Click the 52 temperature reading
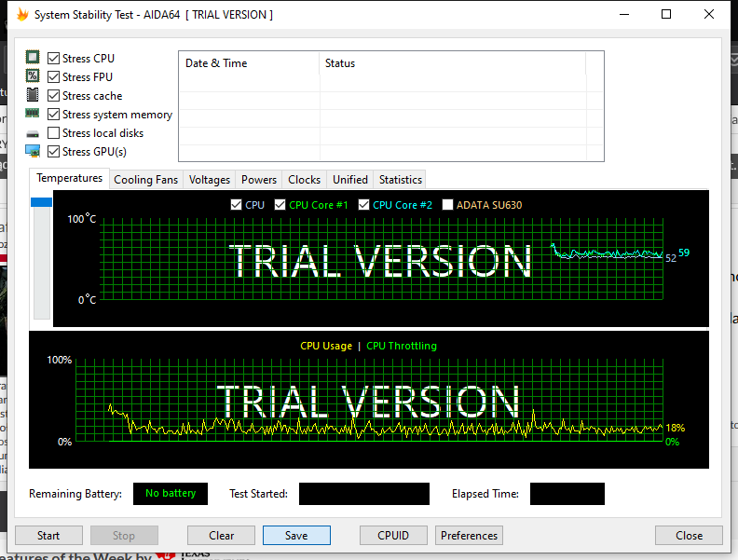 pyautogui.click(x=671, y=258)
